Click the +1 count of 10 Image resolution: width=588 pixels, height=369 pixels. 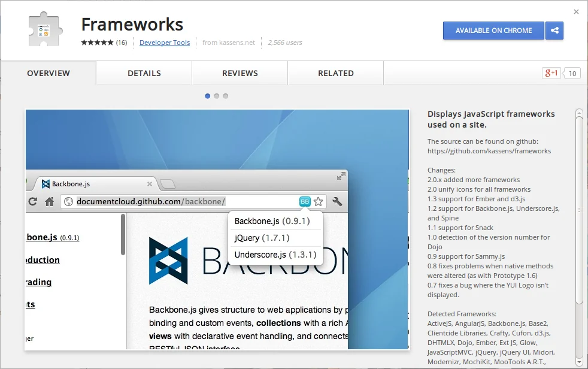[x=572, y=73]
